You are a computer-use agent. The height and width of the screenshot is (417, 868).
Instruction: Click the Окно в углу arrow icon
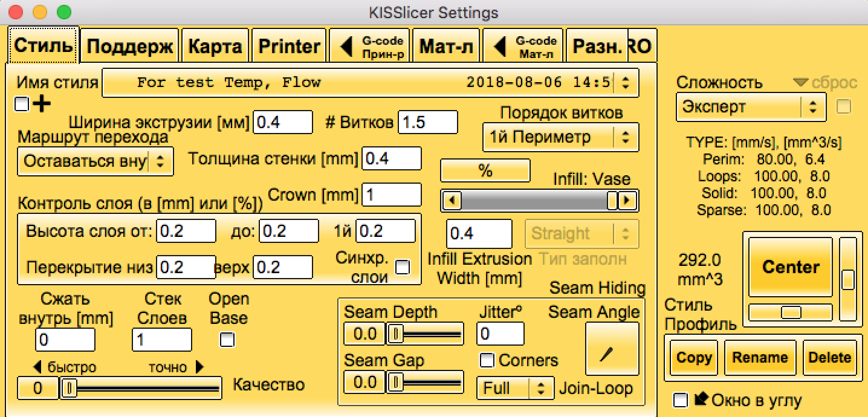(x=701, y=399)
